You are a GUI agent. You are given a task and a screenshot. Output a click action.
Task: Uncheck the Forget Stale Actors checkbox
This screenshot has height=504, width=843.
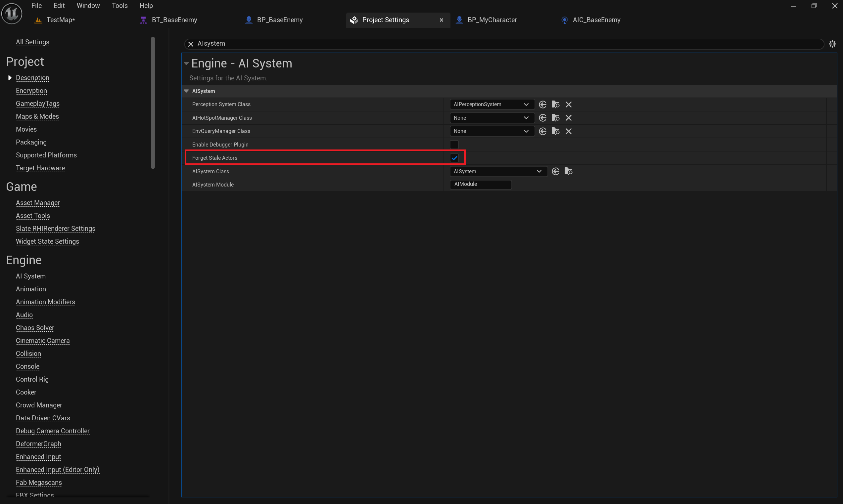pos(454,158)
